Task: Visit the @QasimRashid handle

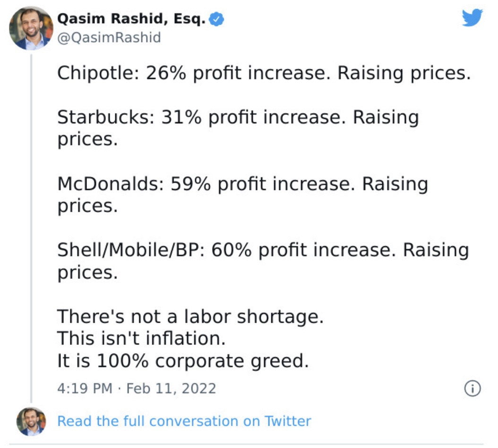Action: tap(109, 37)
